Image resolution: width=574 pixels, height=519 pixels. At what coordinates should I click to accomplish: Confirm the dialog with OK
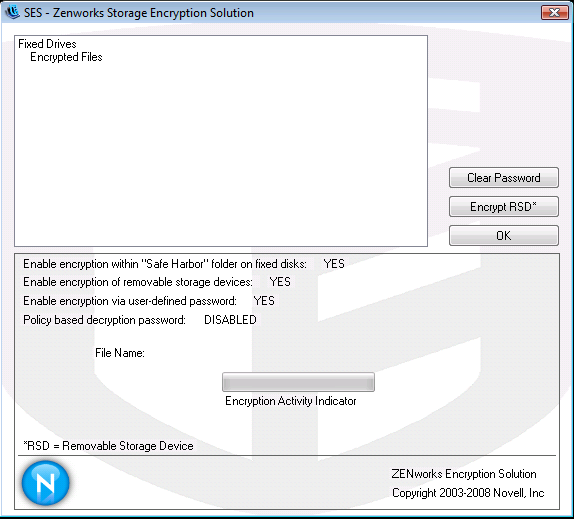504,236
